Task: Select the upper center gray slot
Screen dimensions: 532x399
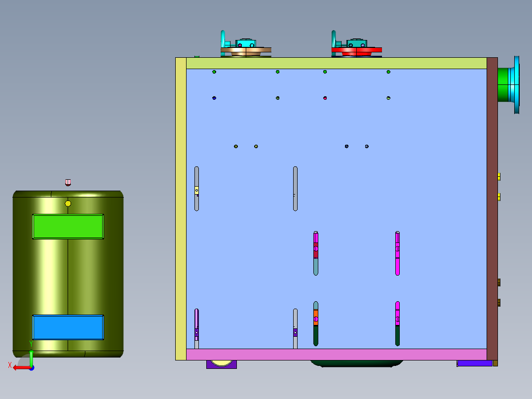Action: pos(295,189)
